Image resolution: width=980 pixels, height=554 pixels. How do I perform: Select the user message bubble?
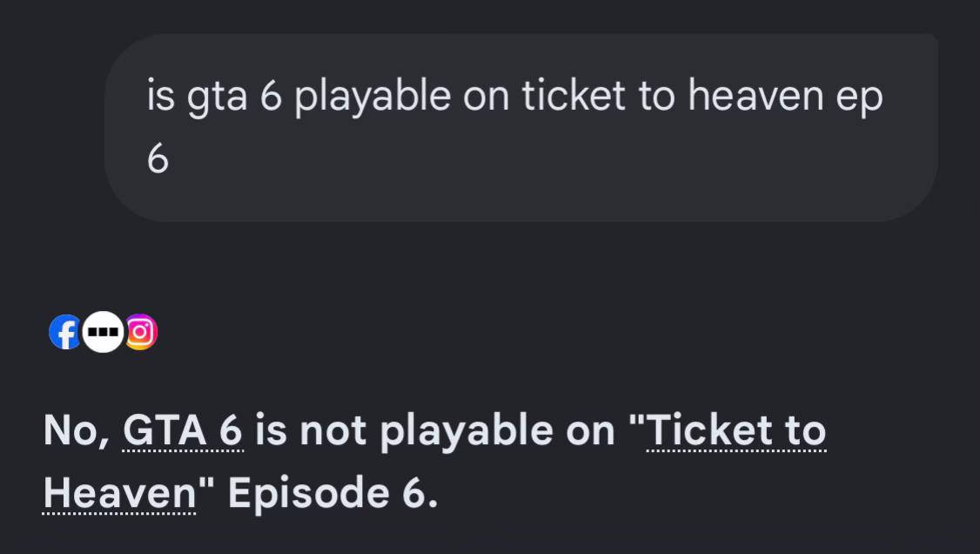[x=521, y=127]
